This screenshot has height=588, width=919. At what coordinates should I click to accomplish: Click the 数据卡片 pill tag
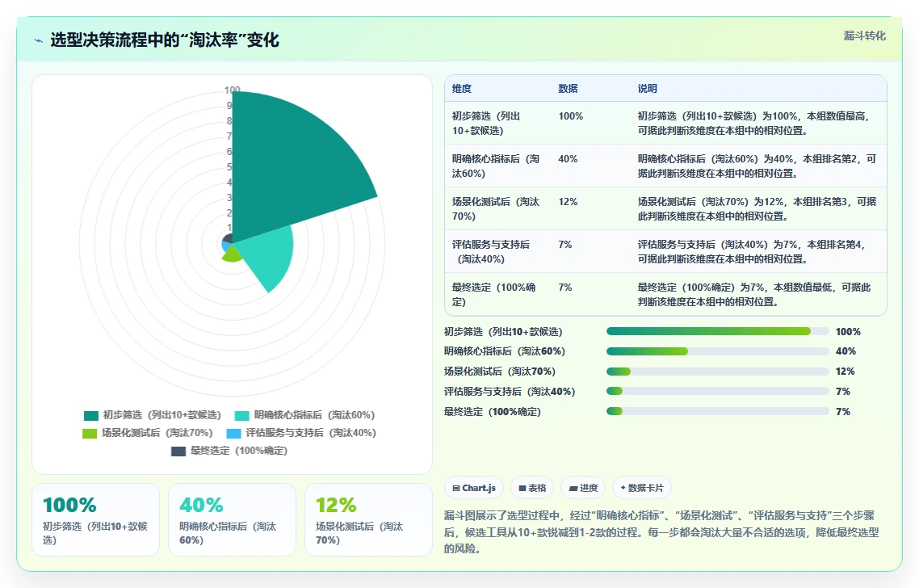pyautogui.click(x=642, y=488)
